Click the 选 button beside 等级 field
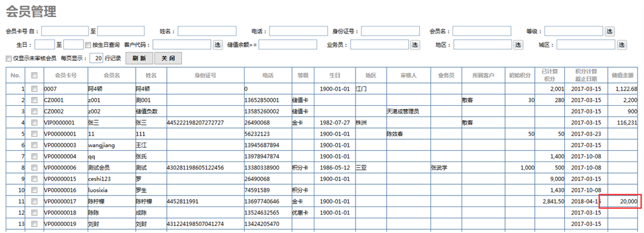 pos(610,31)
